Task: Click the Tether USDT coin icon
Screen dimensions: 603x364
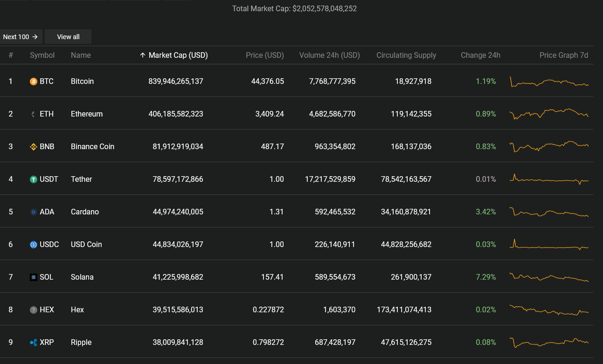Action: [x=33, y=179]
